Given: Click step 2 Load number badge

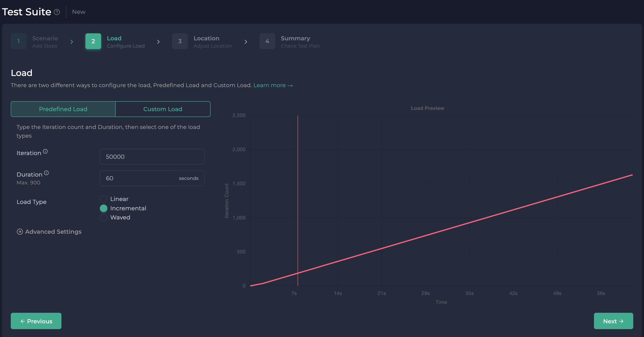Looking at the screenshot, I should (x=93, y=41).
